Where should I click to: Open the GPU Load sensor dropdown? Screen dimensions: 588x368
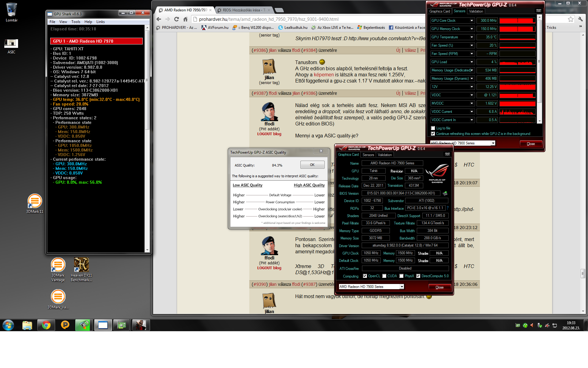(471, 62)
